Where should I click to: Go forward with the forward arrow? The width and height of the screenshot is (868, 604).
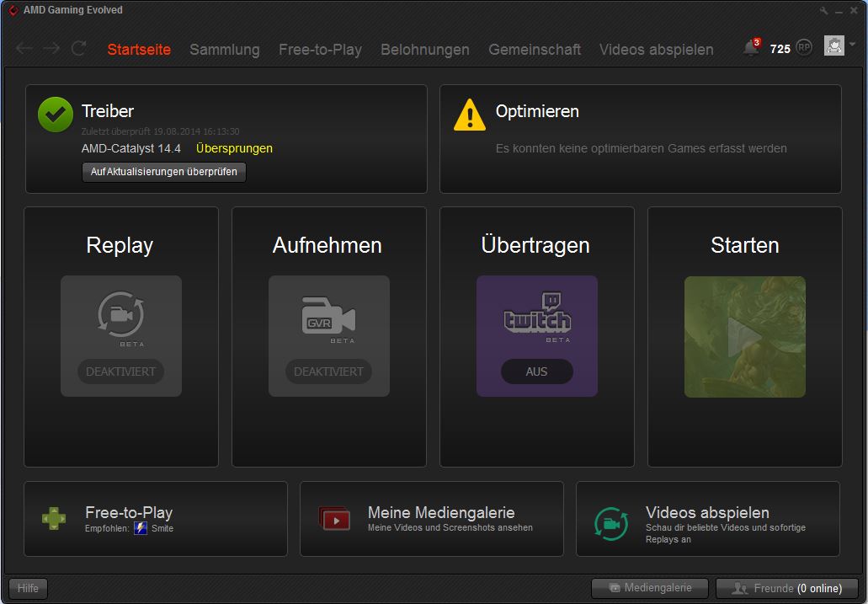51,49
